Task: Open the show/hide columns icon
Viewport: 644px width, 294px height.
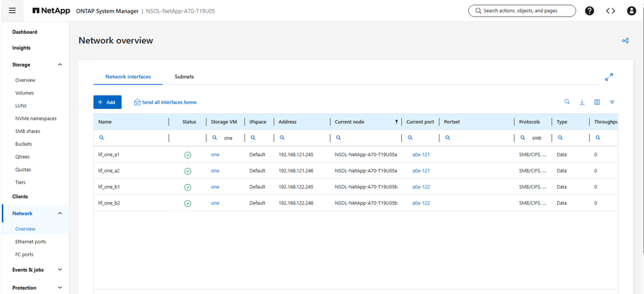Action: pyautogui.click(x=597, y=102)
